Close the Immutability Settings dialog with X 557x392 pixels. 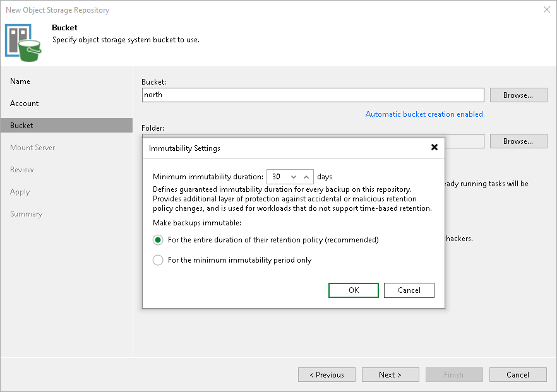434,147
